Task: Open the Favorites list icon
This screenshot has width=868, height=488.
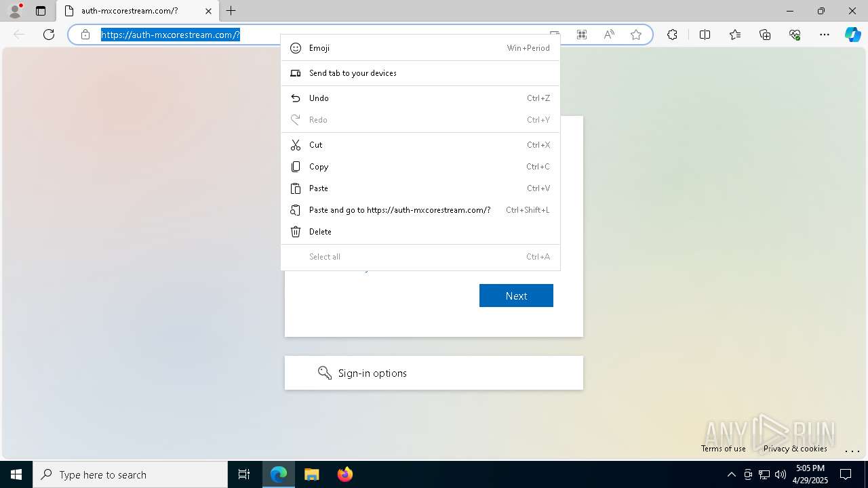Action: [x=735, y=35]
